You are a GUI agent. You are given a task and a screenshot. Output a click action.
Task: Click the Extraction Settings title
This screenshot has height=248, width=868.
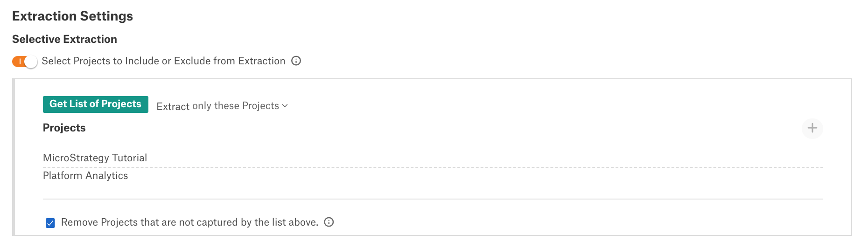(x=72, y=16)
